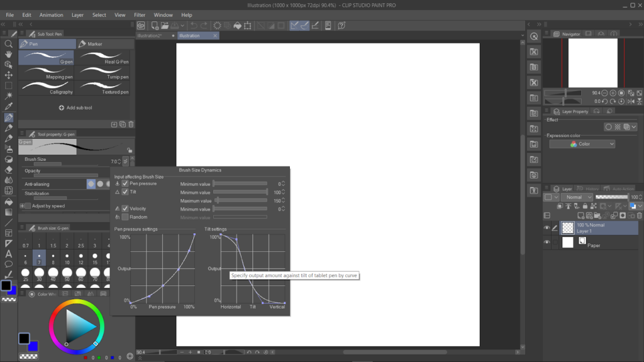Select the Hand move tool
Screen dimensions: 644x362
8,54
